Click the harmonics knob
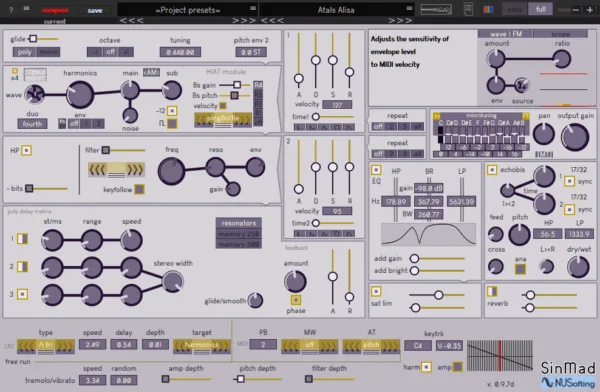 pyautogui.click(x=80, y=94)
